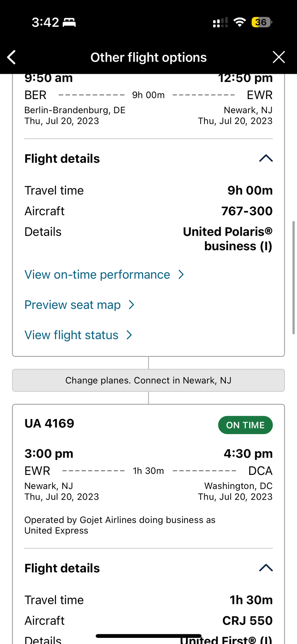The image size is (297, 644).
Task: Collapse the UA 4169 Flight details section
Action: click(266, 568)
